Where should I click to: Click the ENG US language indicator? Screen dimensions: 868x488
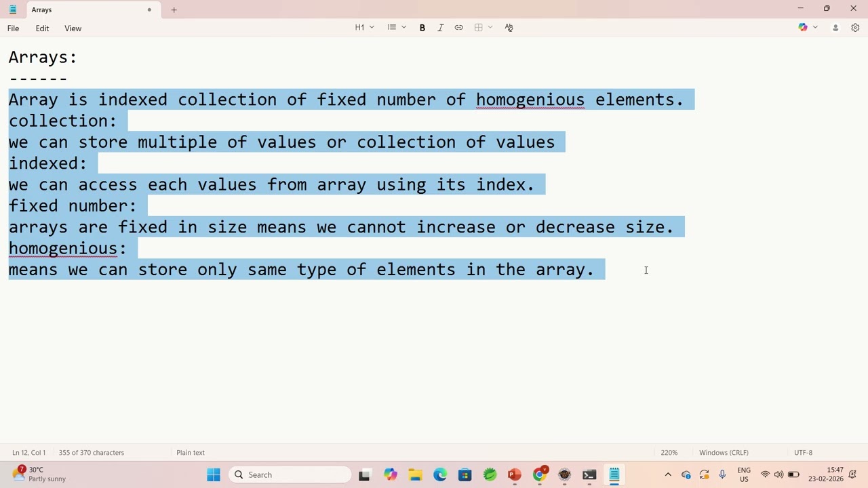(x=744, y=474)
